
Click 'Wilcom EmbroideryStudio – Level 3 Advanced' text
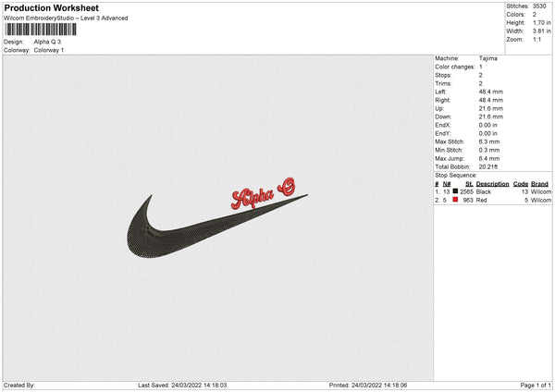pyautogui.click(x=66, y=18)
